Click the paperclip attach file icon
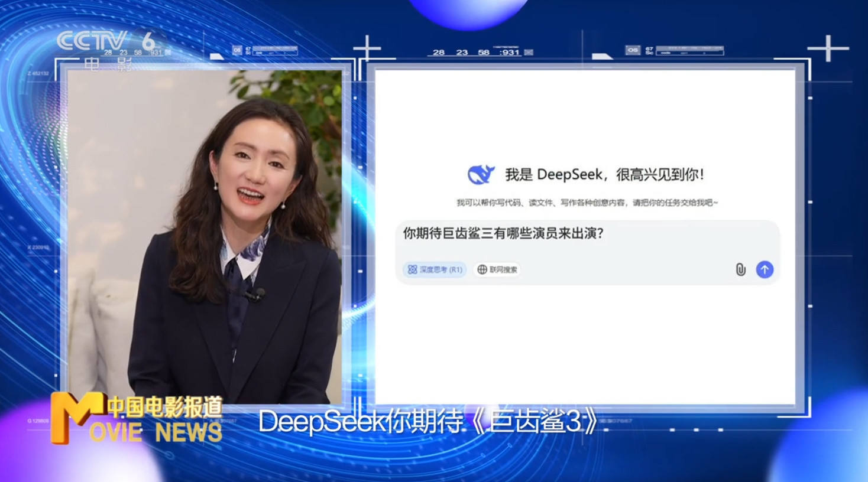 [x=740, y=269]
